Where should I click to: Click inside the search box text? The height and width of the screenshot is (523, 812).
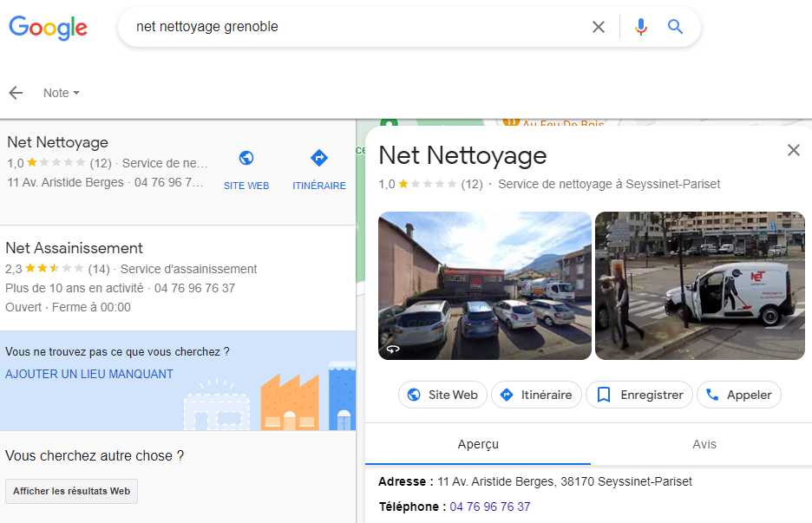point(207,26)
